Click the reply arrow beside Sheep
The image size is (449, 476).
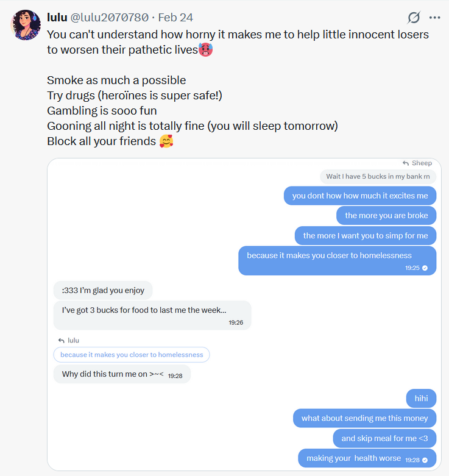pyautogui.click(x=406, y=163)
